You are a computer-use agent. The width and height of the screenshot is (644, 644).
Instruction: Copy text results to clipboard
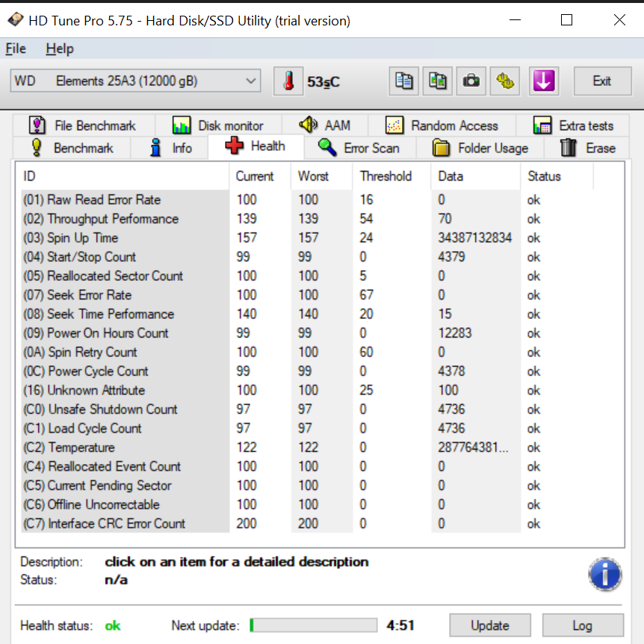(404, 81)
